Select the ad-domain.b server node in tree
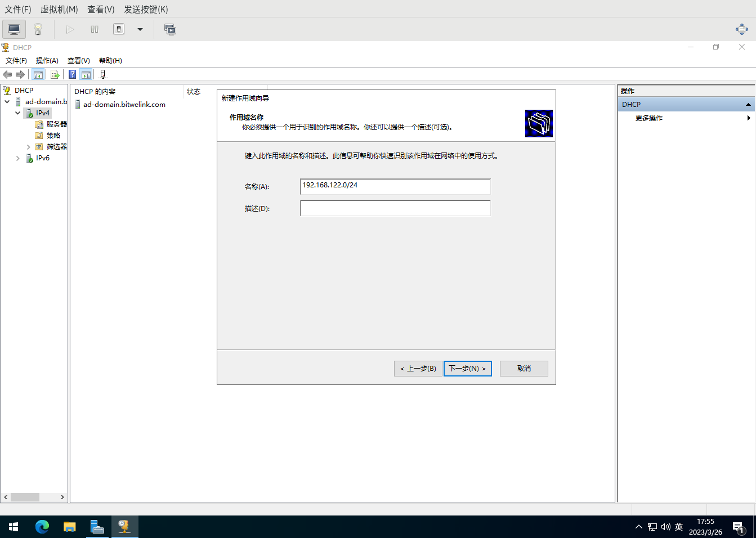Image resolution: width=756 pixels, height=538 pixels. pos(46,102)
